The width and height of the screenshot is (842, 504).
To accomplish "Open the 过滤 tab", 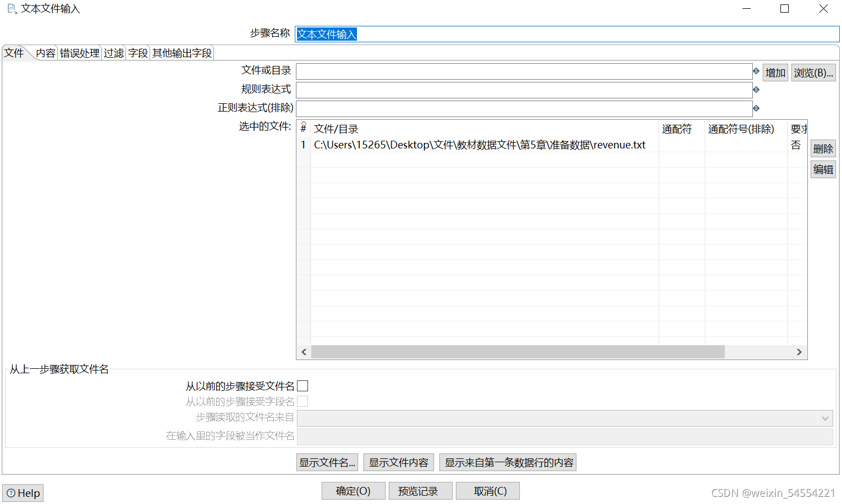I will click(114, 53).
